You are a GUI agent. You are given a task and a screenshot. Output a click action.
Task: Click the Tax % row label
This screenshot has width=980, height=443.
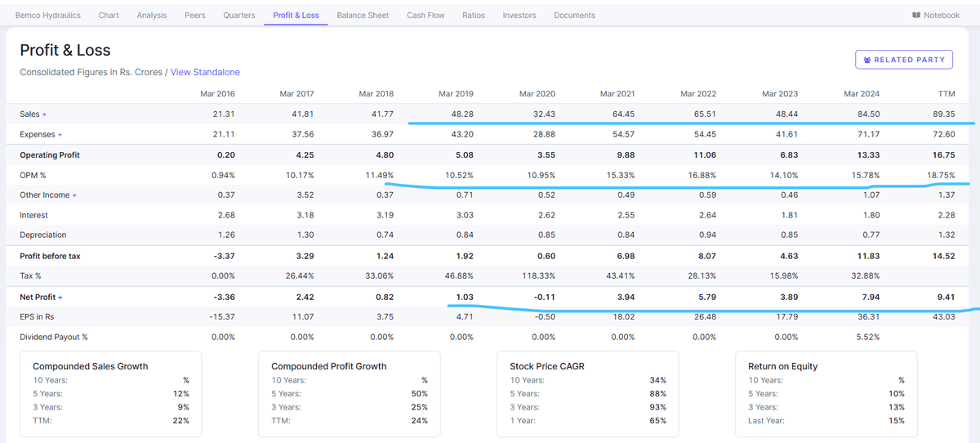[x=31, y=275]
